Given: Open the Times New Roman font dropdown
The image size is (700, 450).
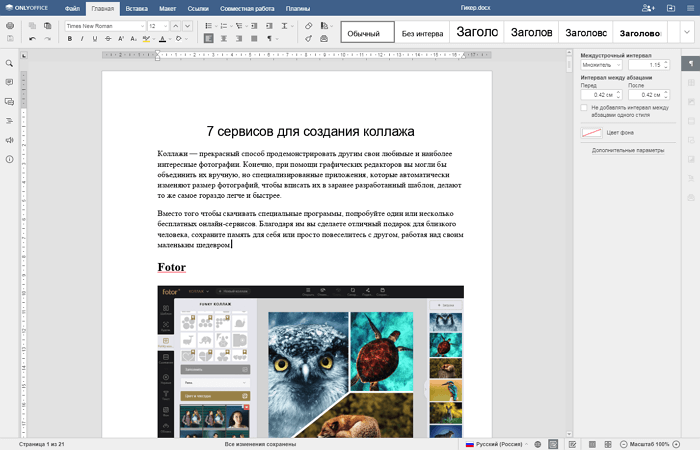Looking at the screenshot, I should (141, 25).
